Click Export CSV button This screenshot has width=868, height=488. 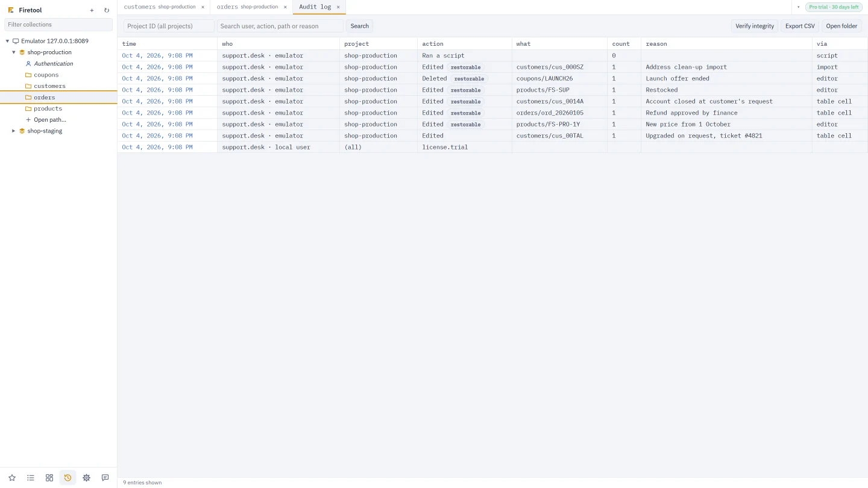[800, 26]
